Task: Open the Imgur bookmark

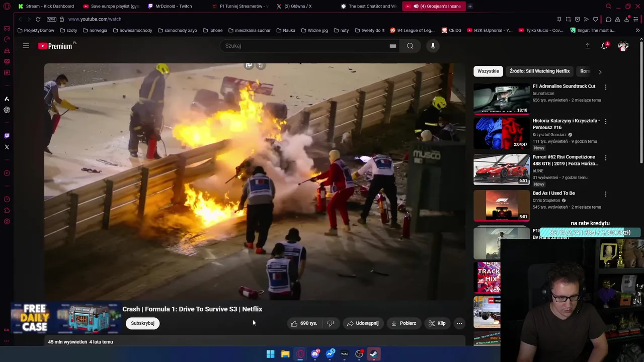Action: pos(593,30)
